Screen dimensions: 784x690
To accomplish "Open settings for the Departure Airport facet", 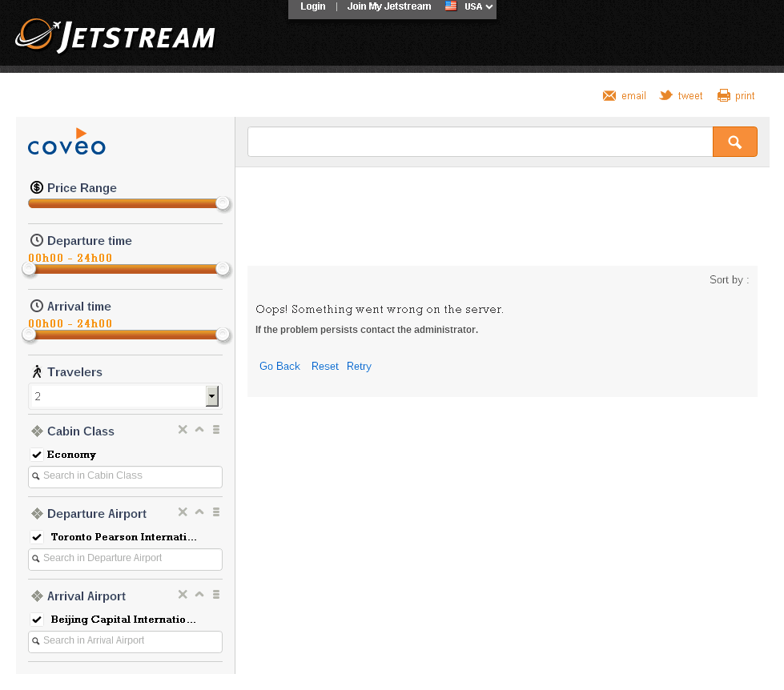I will [x=215, y=512].
